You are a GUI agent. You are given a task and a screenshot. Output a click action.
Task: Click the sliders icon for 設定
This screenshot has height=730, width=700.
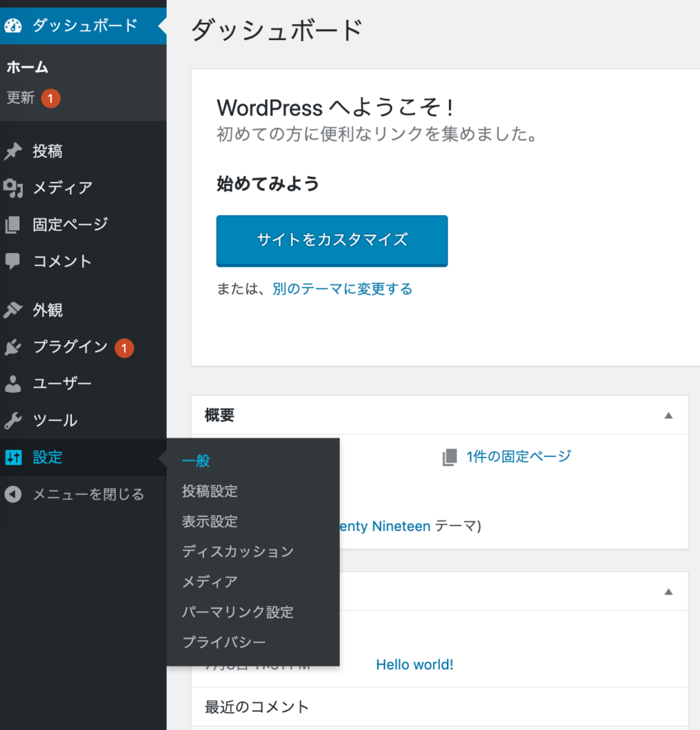(x=13, y=457)
